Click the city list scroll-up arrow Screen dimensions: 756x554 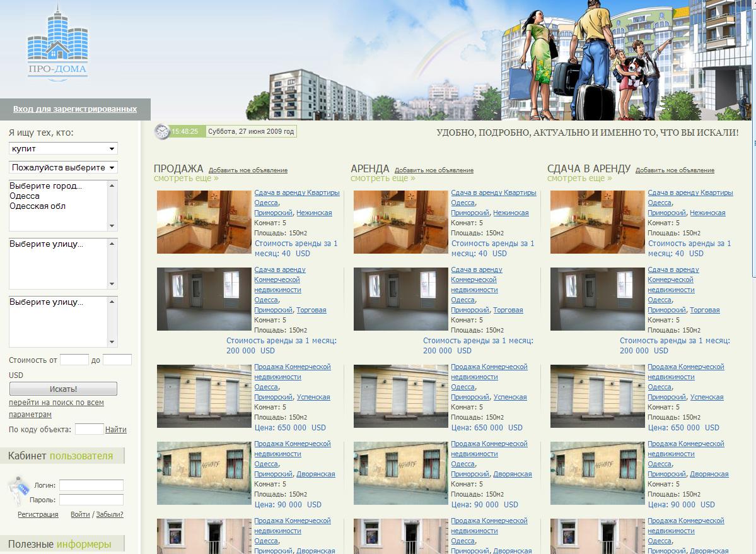tap(112, 186)
